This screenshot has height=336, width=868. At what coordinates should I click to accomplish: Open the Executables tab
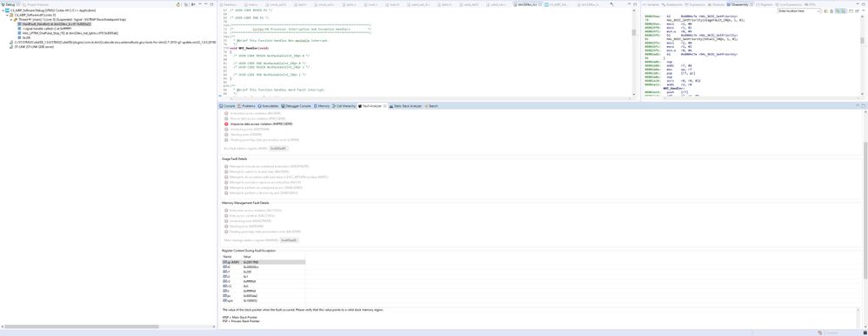tap(268, 105)
